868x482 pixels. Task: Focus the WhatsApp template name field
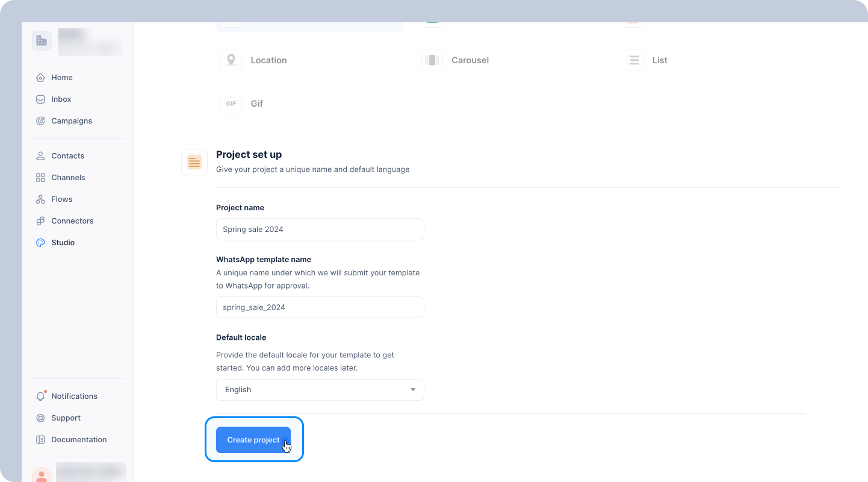(x=320, y=307)
